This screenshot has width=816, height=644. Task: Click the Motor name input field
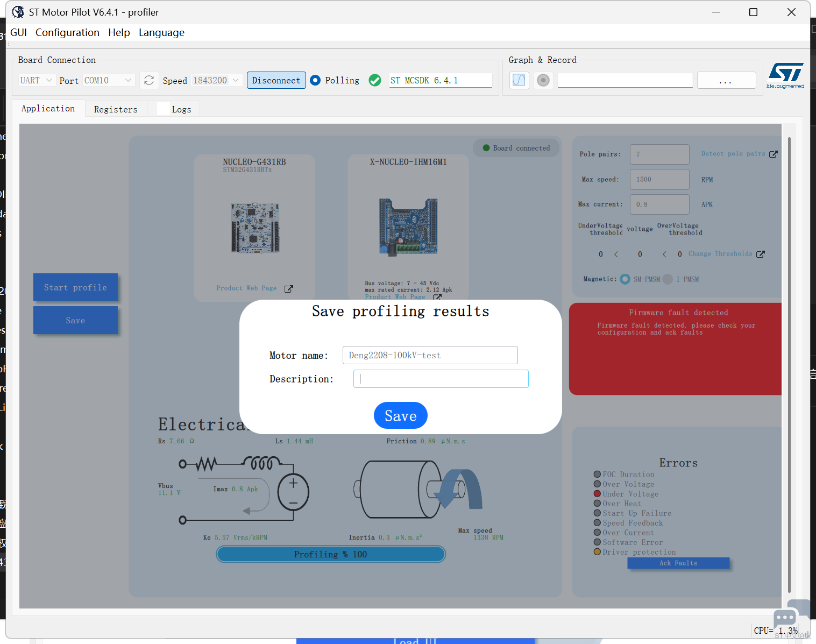point(430,355)
